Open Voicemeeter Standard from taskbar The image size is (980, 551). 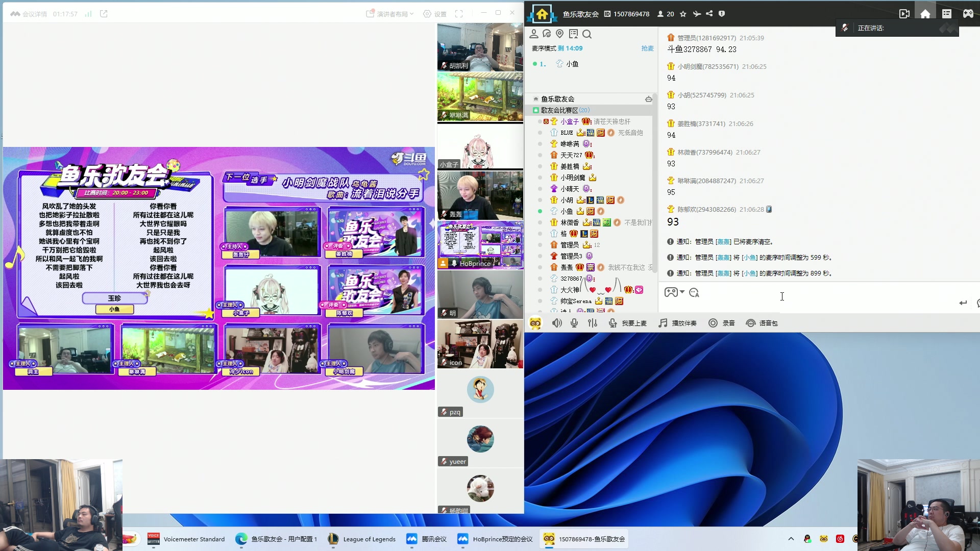186,539
